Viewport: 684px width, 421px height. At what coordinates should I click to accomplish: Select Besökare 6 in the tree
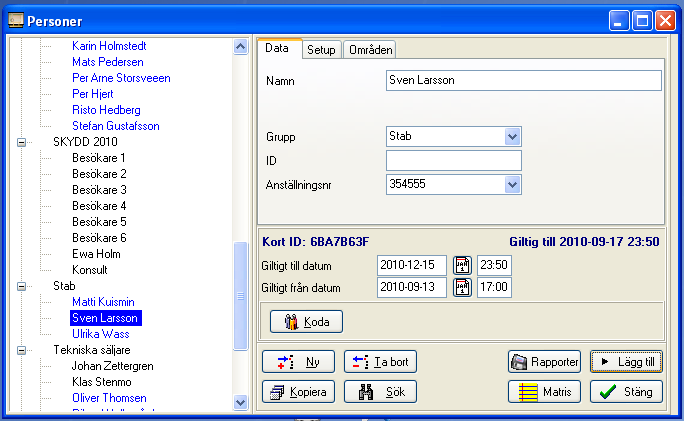click(99, 238)
